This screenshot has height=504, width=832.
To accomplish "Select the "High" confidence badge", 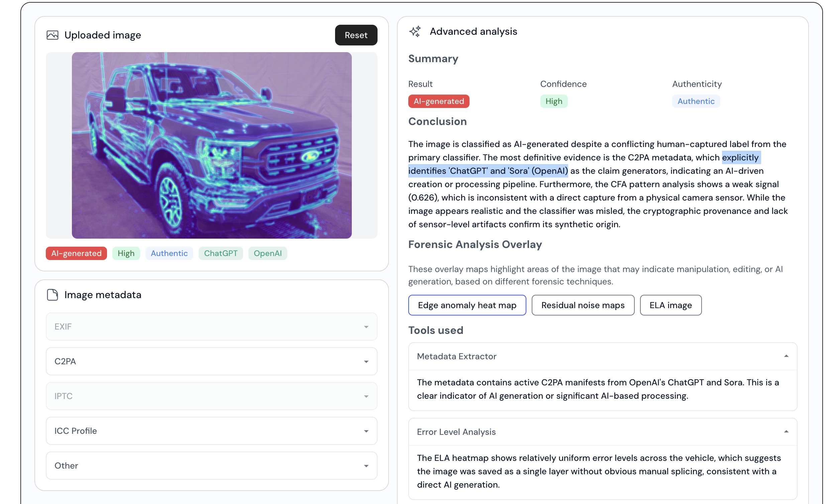I will point(554,101).
